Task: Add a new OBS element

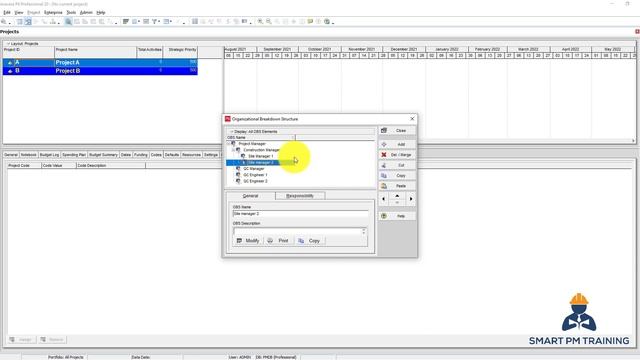Action: (x=397, y=144)
